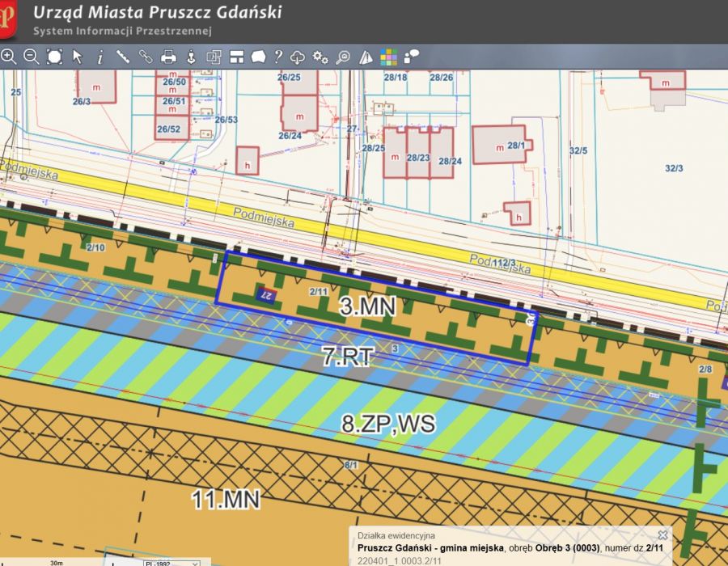Image resolution: width=728 pixels, height=566 pixels.
Task: Click the zoom out magnifier tool
Action: pos(31,57)
